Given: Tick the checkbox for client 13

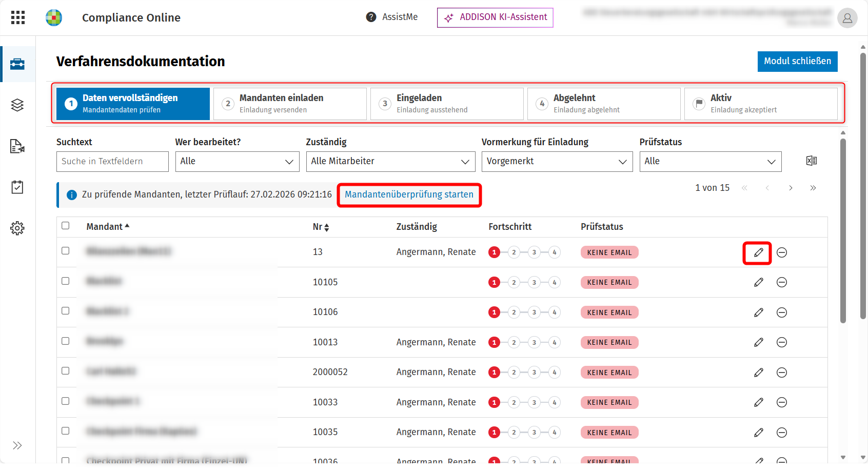Looking at the screenshot, I should pos(66,251).
